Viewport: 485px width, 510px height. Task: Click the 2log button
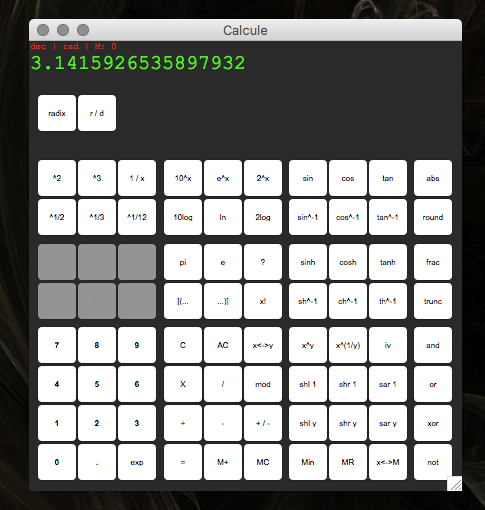[x=263, y=217]
